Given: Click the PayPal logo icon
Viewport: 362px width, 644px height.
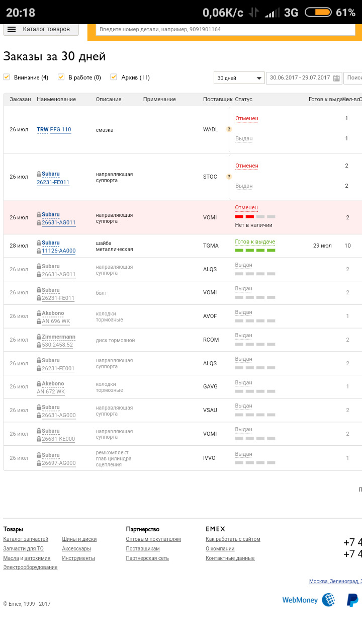Looking at the screenshot, I should 352,600.
